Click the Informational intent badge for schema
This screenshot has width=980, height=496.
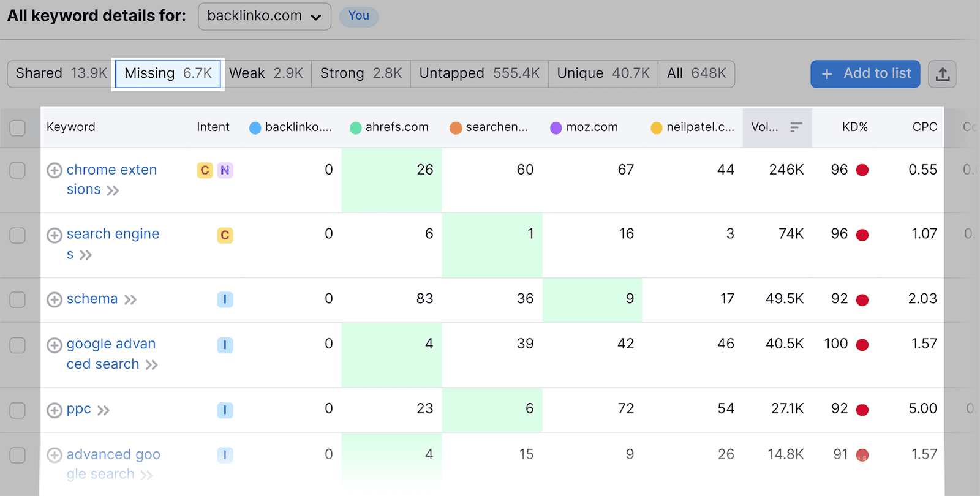(225, 299)
